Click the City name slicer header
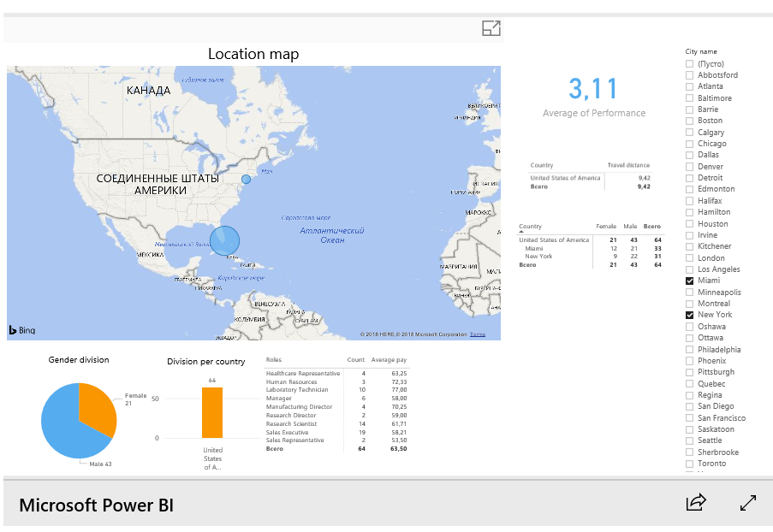The image size is (773, 532). pyautogui.click(x=701, y=51)
